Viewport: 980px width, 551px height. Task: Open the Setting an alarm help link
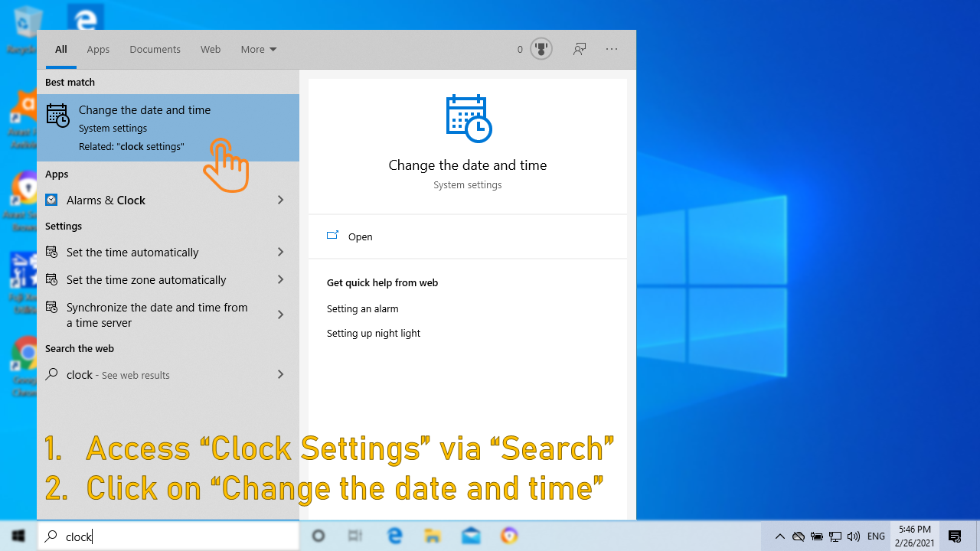[363, 308]
